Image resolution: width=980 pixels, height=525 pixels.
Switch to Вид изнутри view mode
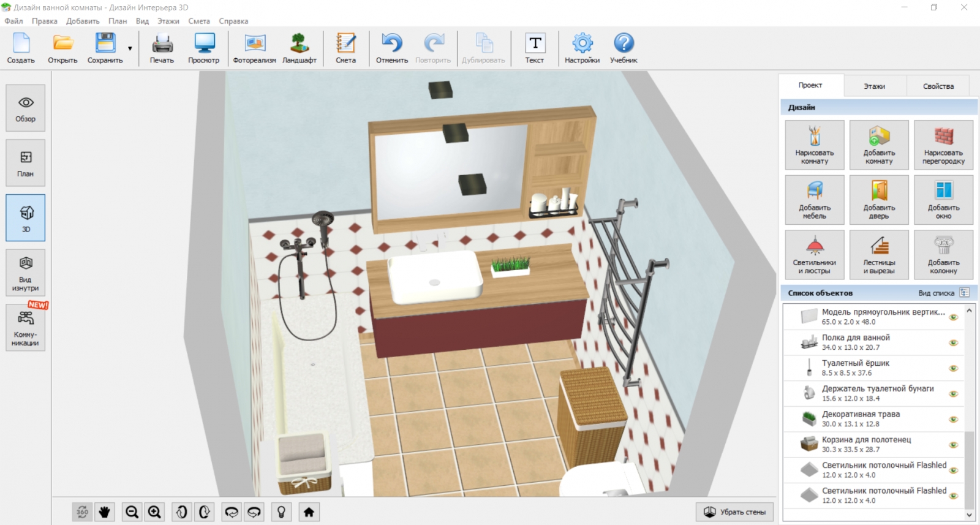(25, 273)
